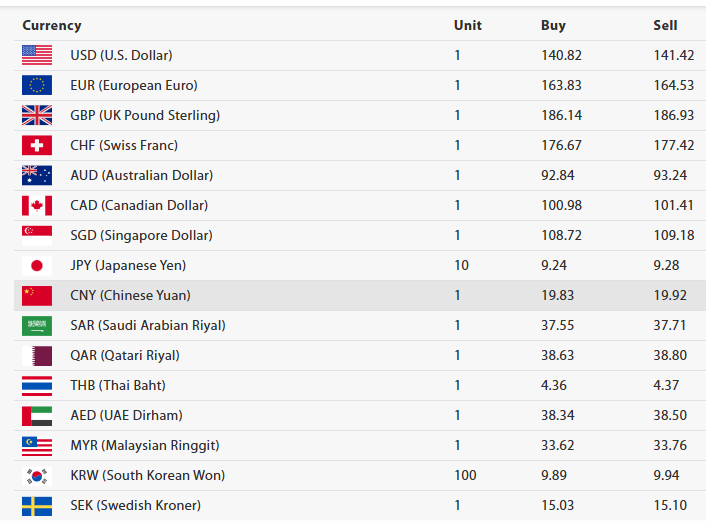Click the AUD (Australian Dollar) label

[x=141, y=176]
